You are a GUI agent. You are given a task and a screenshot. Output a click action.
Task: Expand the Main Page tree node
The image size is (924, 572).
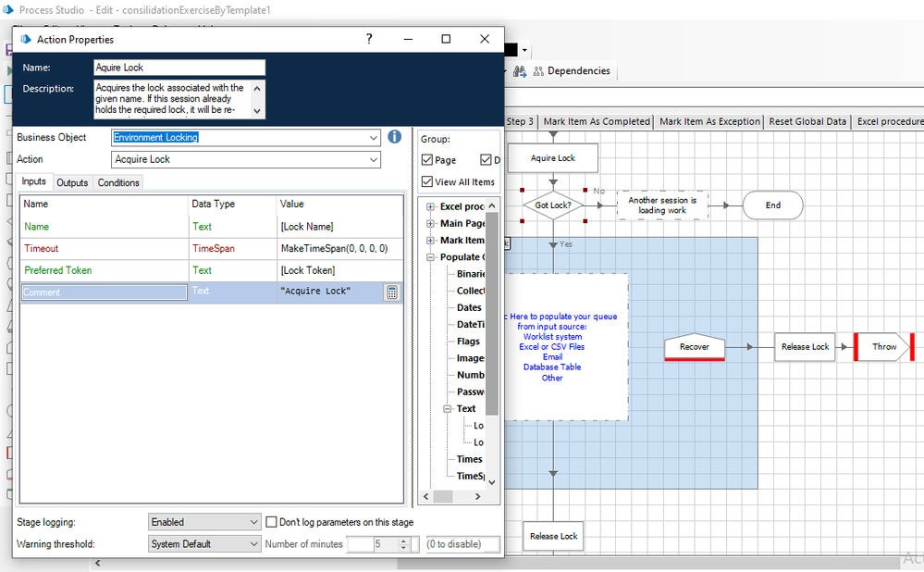coord(431,223)
